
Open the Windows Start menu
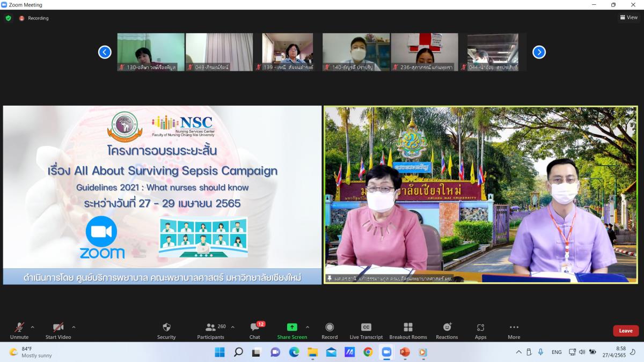[219, 352]
